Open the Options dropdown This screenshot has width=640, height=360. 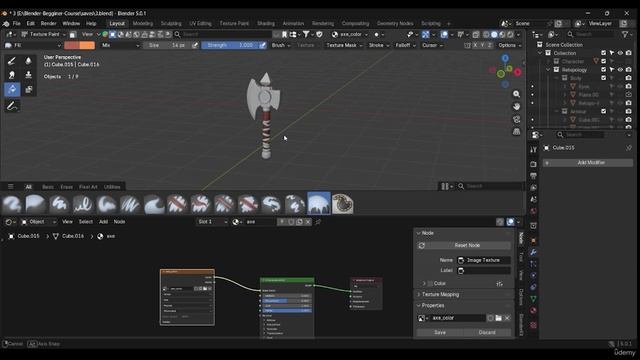(510, 45)
